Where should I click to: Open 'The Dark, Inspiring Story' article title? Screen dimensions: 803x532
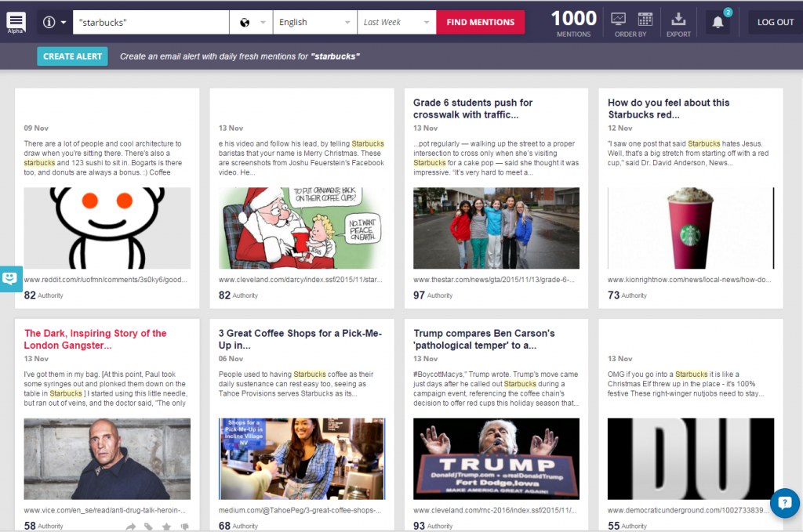coord(95,339)
